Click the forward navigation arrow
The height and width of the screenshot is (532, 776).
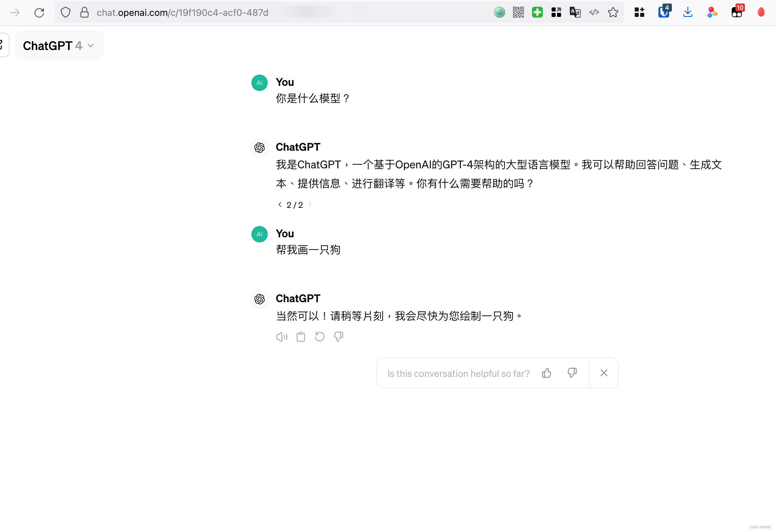tap(15, 12)
